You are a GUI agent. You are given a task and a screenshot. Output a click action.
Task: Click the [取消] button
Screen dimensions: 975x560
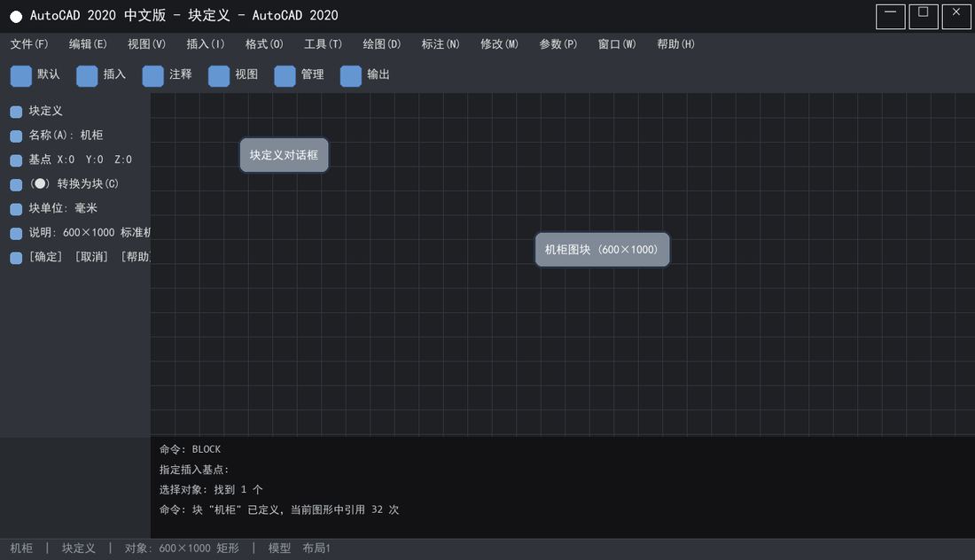pyautogui.click(x=91, y=257)
